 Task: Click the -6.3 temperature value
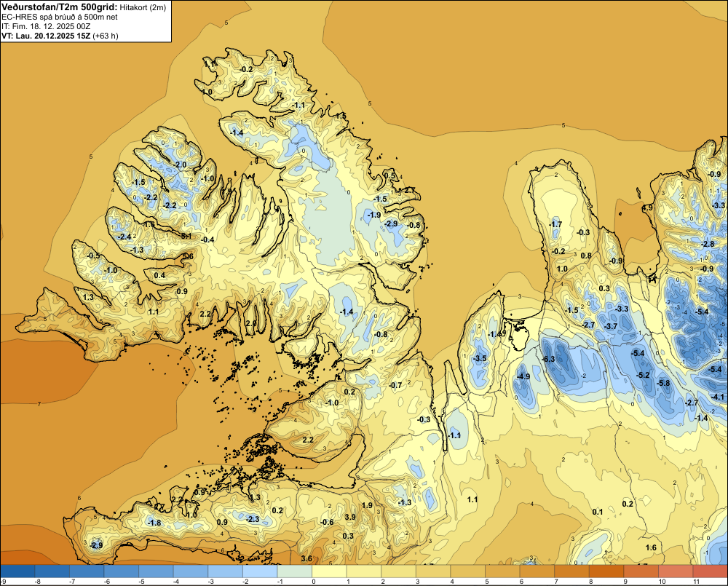[548, 359]
